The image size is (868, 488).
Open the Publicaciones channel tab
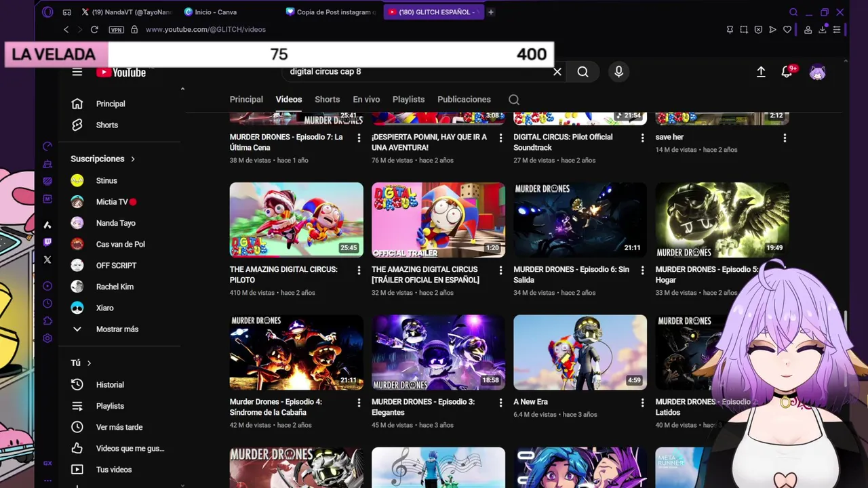464,100
